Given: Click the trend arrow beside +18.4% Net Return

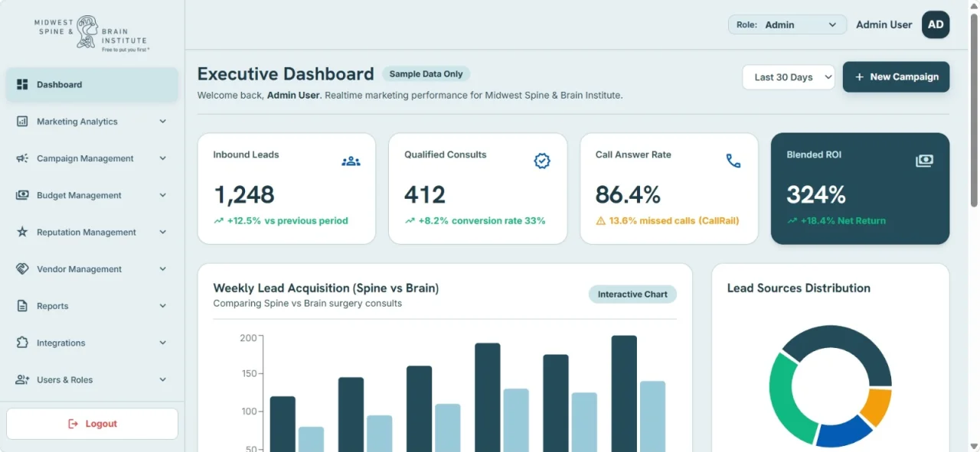Looking at the screenshot, I should (x=792, y=221).
